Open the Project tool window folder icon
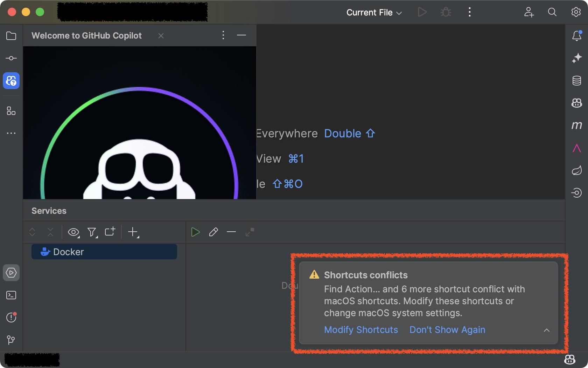The height and width of the screenshot is (368, 588). 11,36
